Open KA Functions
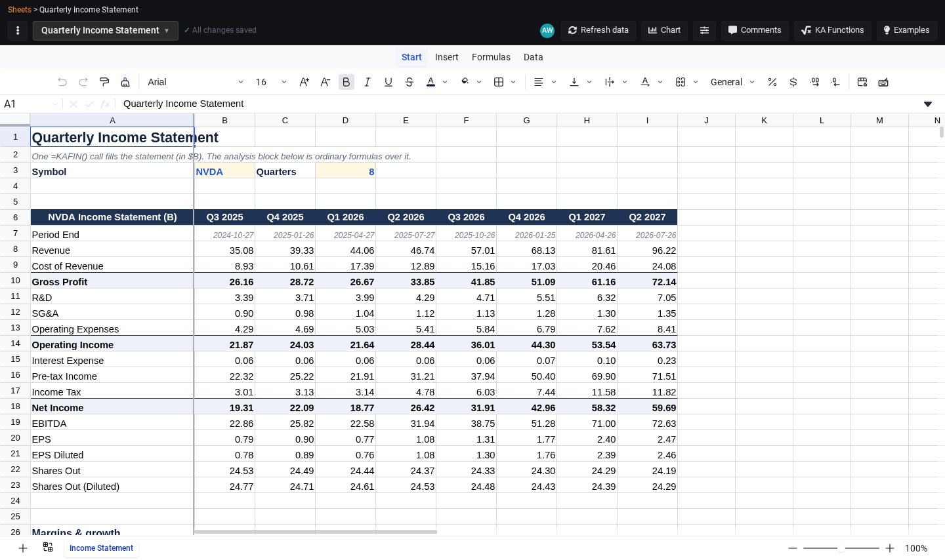The height and width of the screenshot is (560, 945). click(833, 30)
